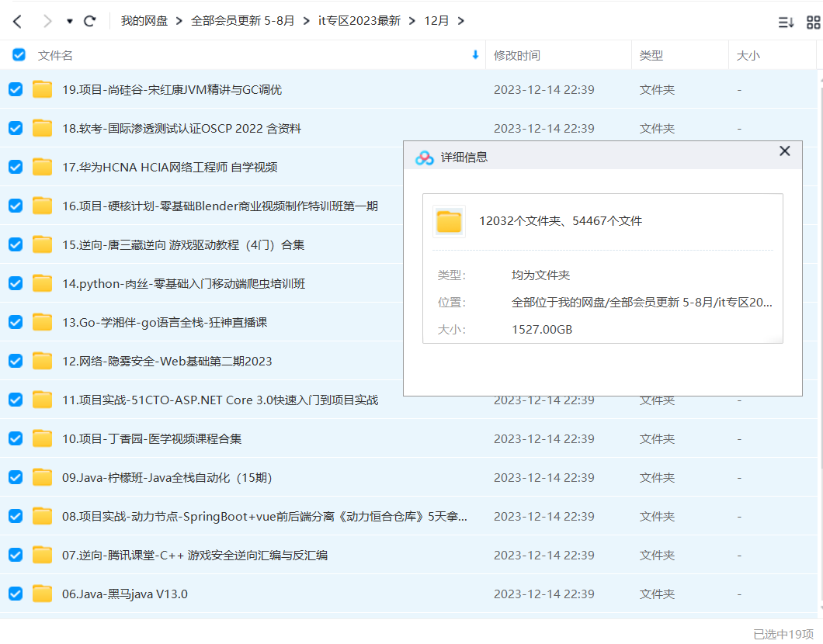Expand the chevron after 12月 breadcrumb
This screenshot has width=823, height=644.
point(461,21)
